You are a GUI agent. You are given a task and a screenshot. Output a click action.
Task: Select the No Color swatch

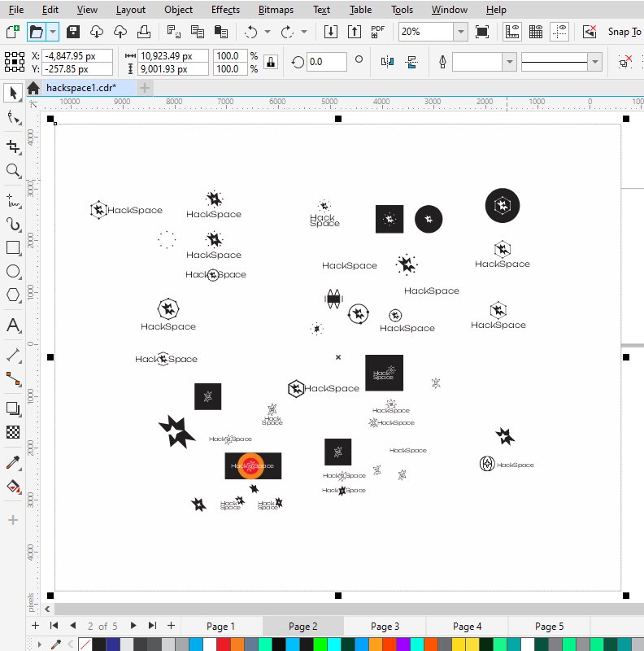(85, 644)
